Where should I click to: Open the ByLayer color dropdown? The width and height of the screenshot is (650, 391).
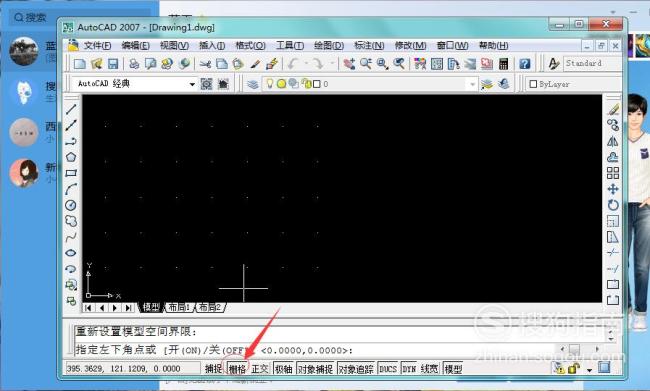[574, 84]
